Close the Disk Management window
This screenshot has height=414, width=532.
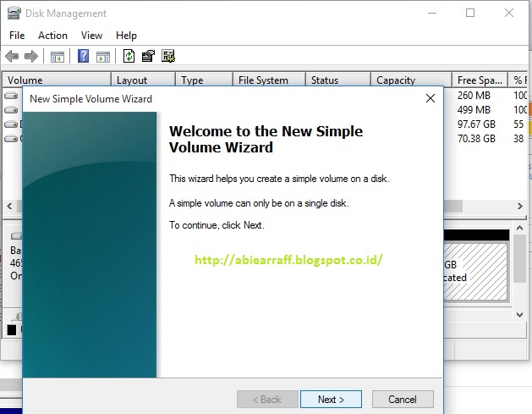pos(509,14)
